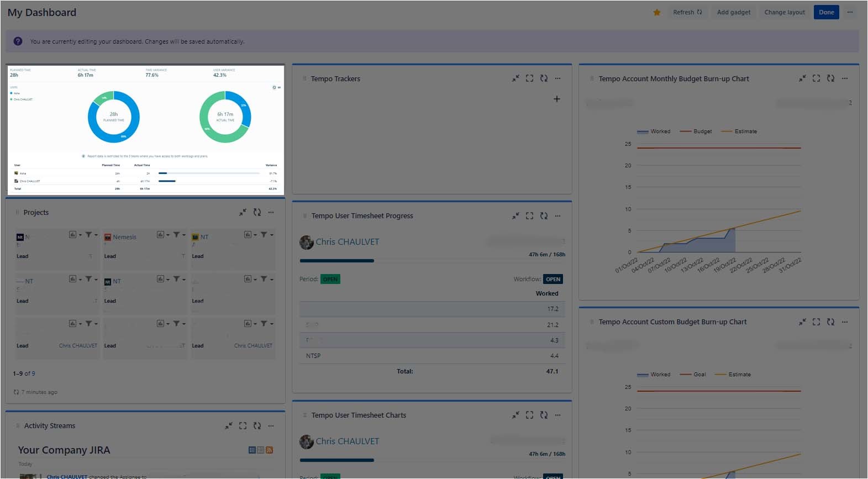This screenshot has width=868, height=479.
Task: Open Tempo Trackers gadget more actions menu
Action: pyautogui.click(x=557, y=78)
